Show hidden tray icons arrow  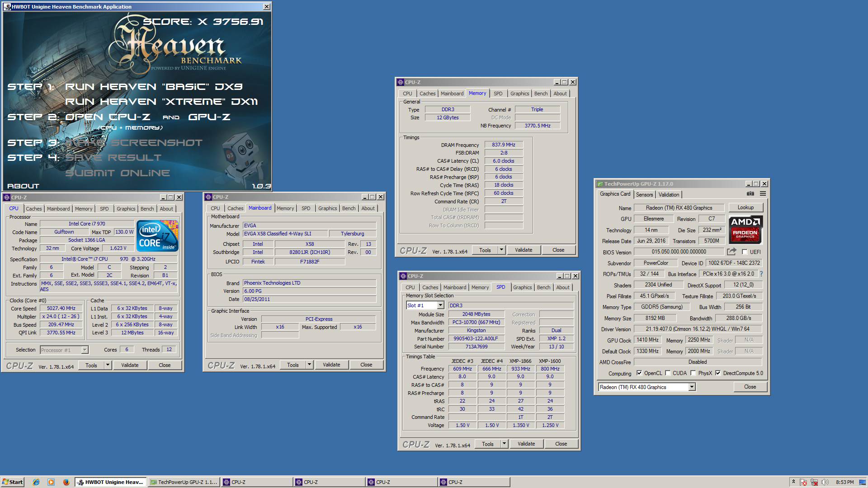[x=793, y=482]
